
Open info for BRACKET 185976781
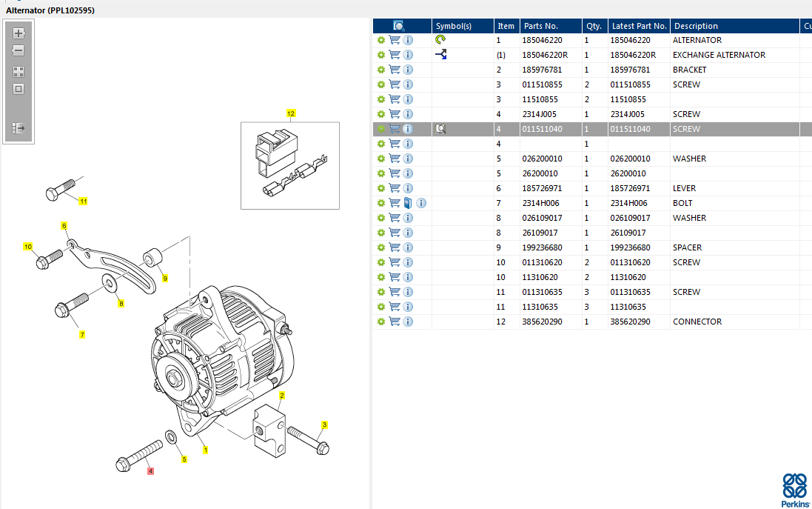408,70
